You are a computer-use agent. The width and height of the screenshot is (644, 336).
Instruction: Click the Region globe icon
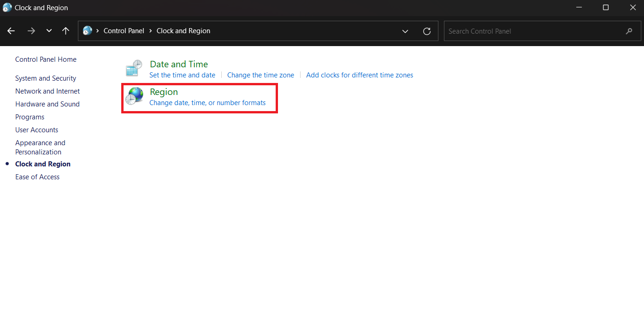click(134, 96)
